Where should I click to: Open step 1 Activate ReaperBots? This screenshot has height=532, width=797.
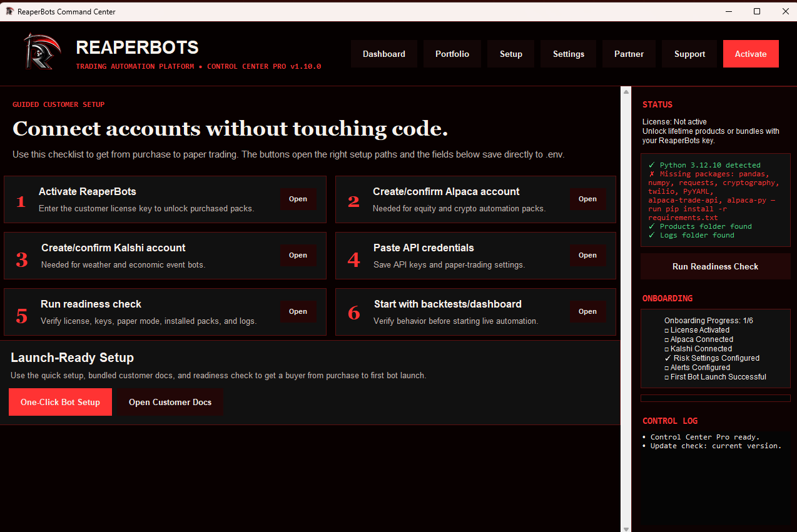point(298,199)
